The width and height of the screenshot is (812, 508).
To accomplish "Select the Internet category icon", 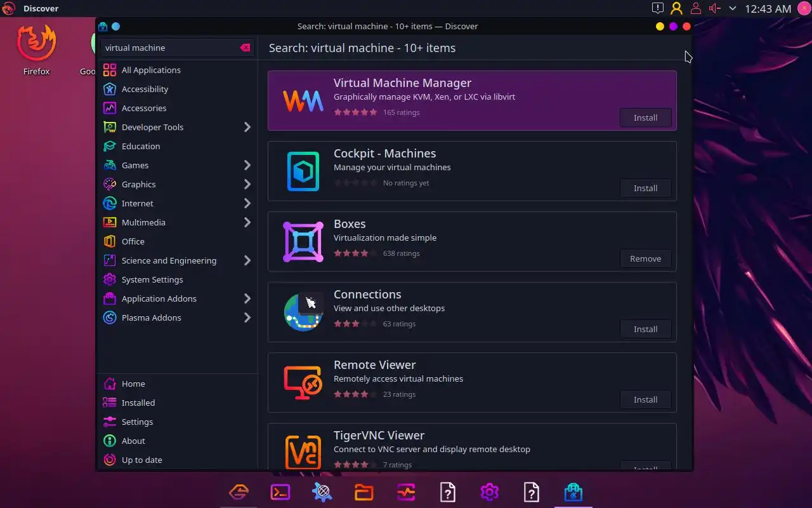I will tap(110, 203).
